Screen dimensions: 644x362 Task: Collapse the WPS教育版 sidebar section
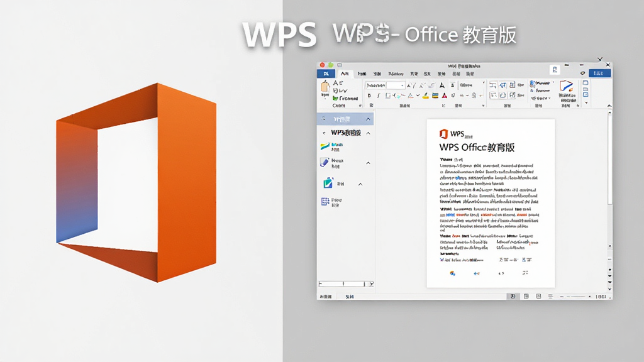(368, 133)
